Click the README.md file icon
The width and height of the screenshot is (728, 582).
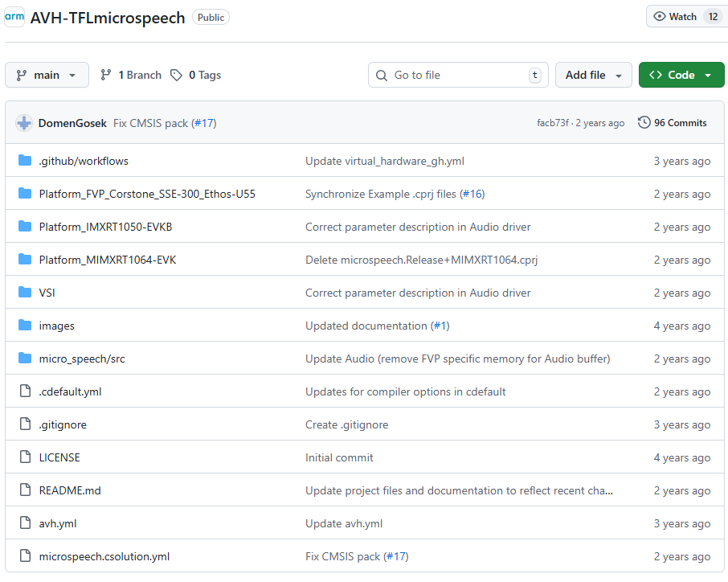(25, 490)
